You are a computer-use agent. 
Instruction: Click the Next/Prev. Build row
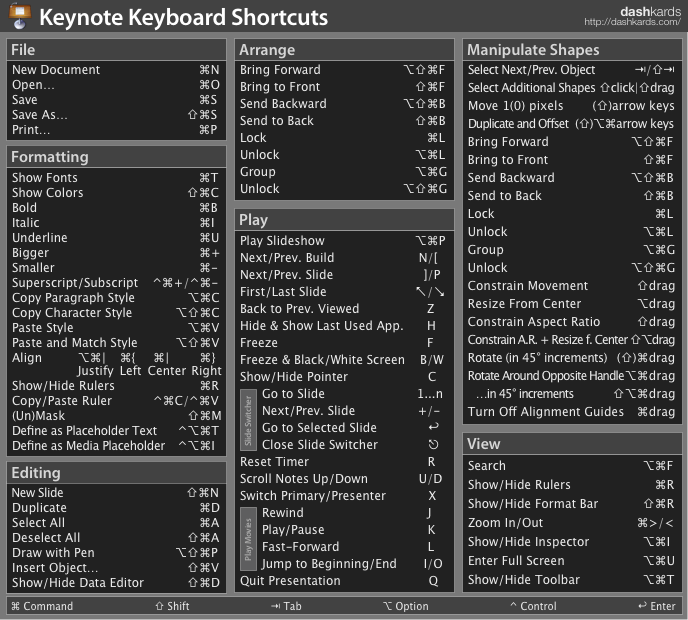(x=344, y=258)
